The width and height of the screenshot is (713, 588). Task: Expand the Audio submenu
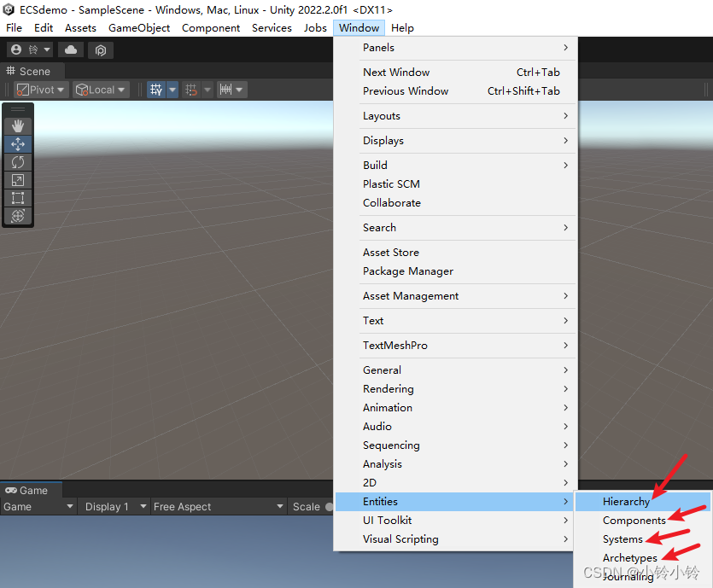tap(456, 426)
